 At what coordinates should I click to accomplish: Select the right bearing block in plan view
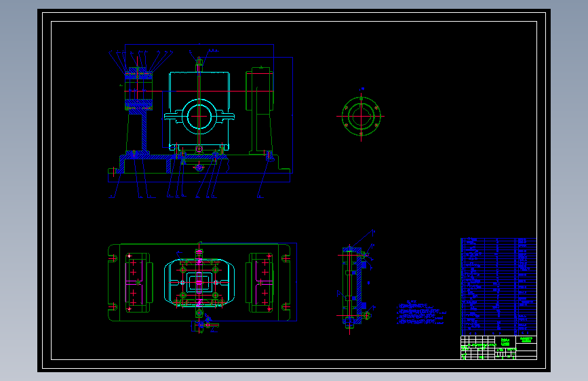click(x=260, y=283)
